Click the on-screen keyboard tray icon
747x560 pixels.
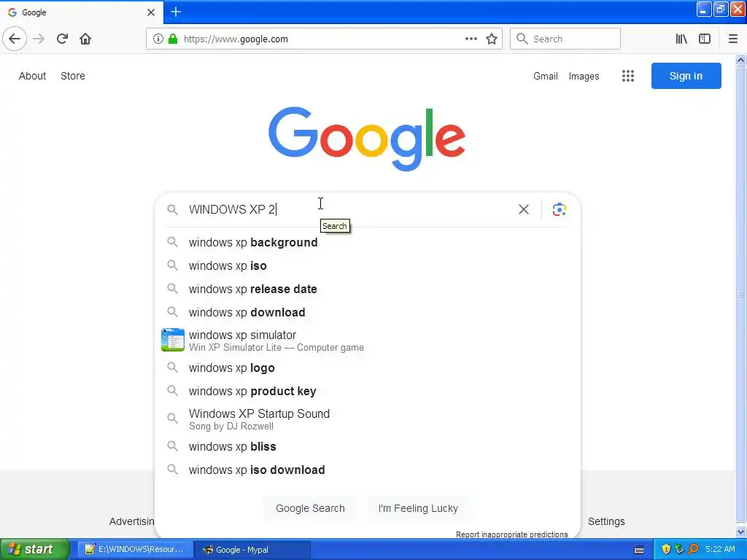(x=639, y=550)
